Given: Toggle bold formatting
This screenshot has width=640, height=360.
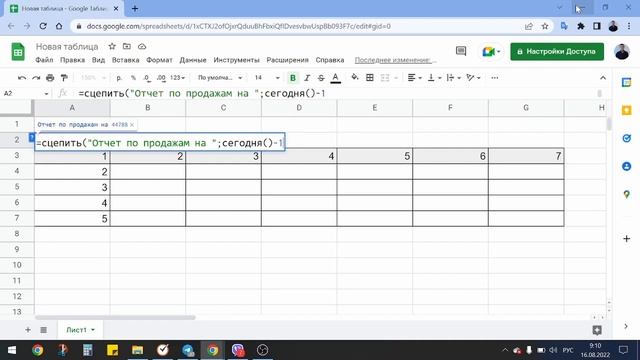Looking at the screenshot, I should (x=293, y=78).
